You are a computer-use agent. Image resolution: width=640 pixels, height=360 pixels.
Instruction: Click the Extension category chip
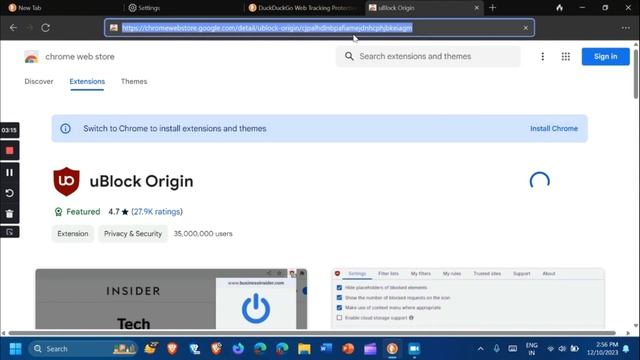point(73,234)
